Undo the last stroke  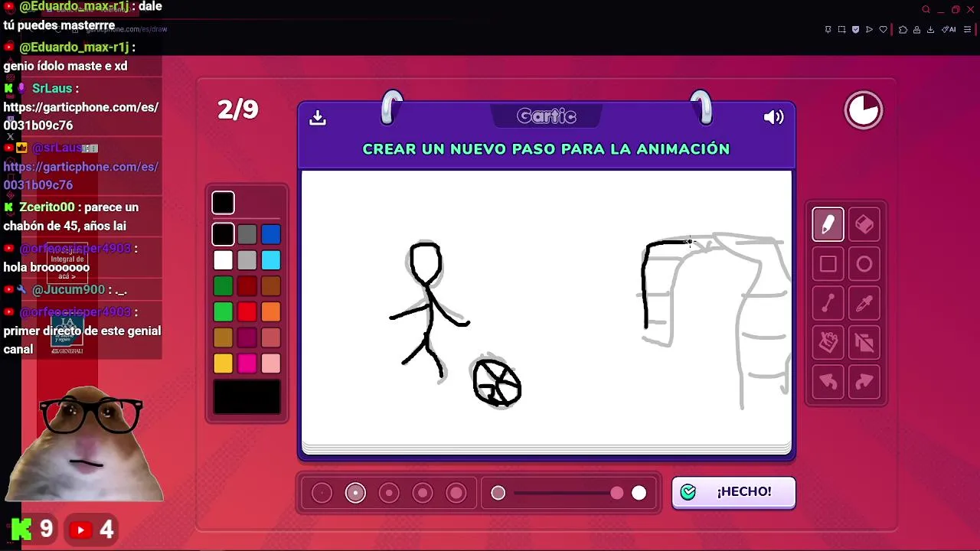click(828, 382)
